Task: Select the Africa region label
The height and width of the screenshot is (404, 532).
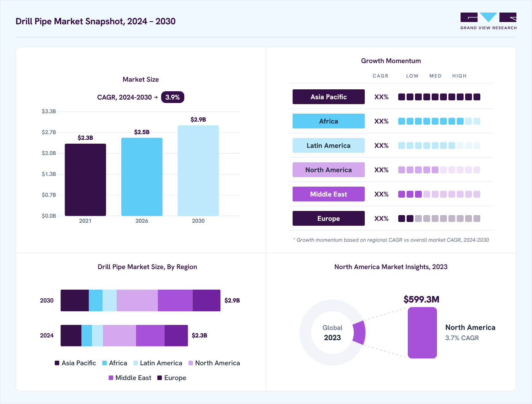Action: coord(329,121)
